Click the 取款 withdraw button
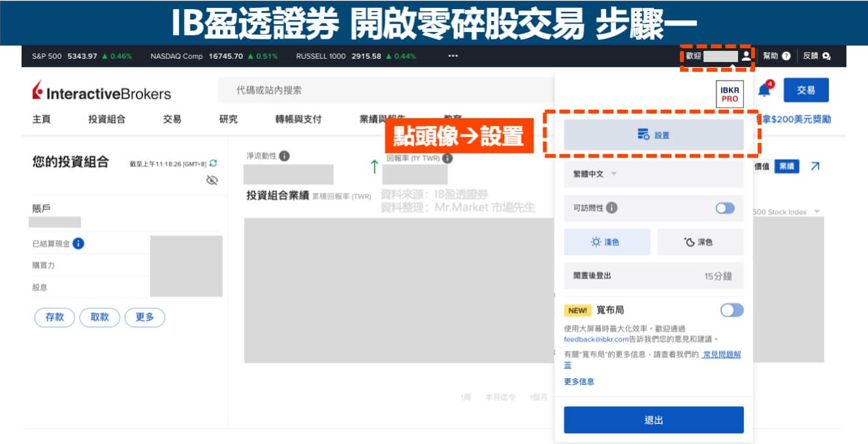This screenshot has height=444, width=868. (x=100, y=317)
